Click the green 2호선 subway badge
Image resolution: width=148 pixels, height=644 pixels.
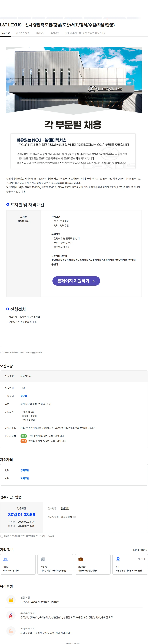click(24, 436)
